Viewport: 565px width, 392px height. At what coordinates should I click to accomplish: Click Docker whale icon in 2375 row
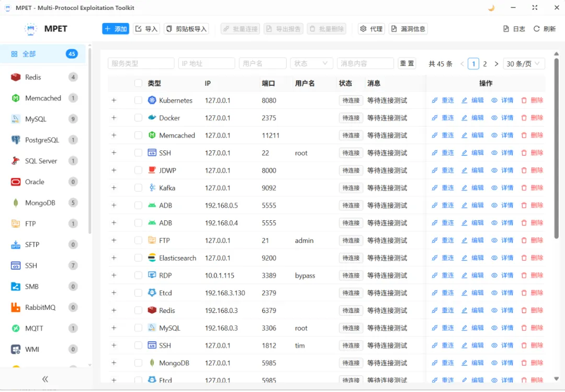click(152, 118)
